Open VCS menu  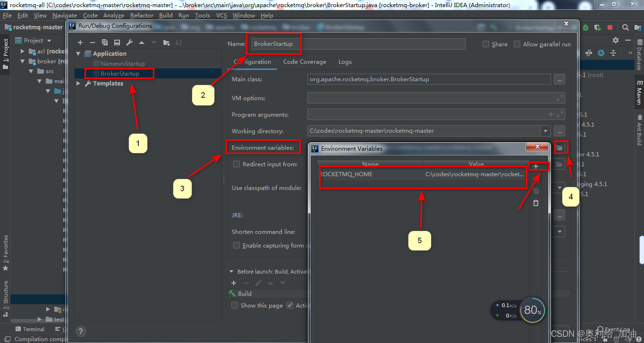[x=221, y=16]
